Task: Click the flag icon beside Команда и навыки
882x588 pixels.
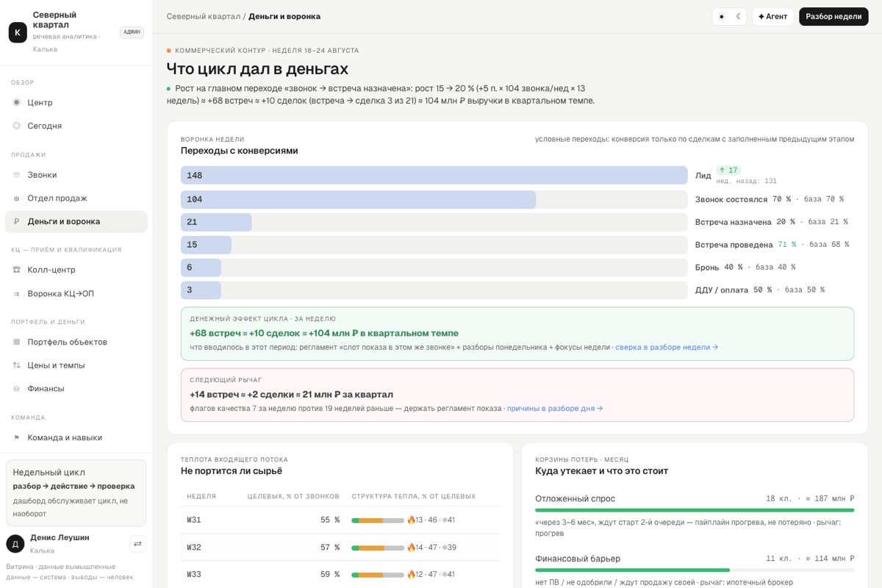Action: (17, 437)
